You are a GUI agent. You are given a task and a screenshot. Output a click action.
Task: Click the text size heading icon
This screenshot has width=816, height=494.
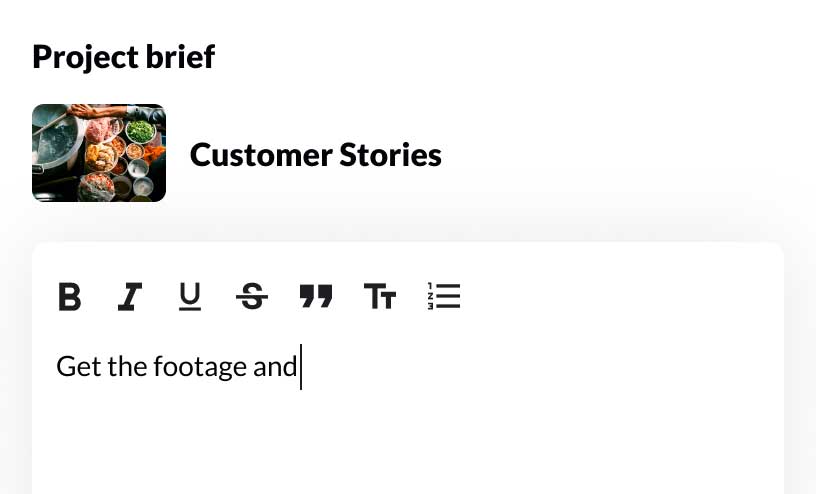pyautogui.click(x=380, y=297)
